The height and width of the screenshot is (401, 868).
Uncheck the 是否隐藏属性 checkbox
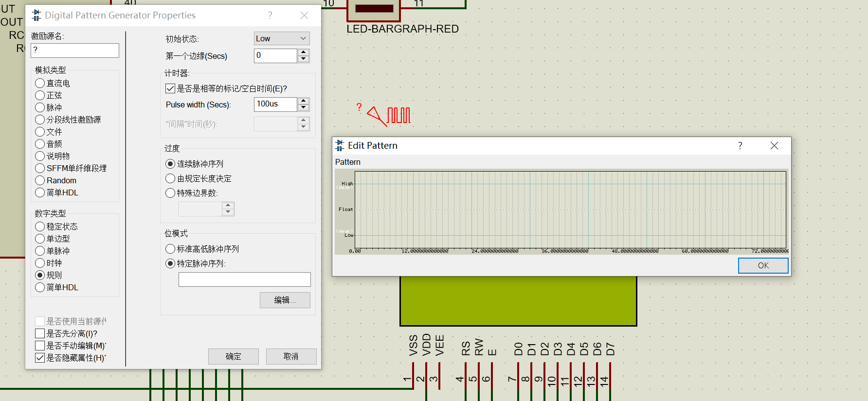tap(40, 358)
